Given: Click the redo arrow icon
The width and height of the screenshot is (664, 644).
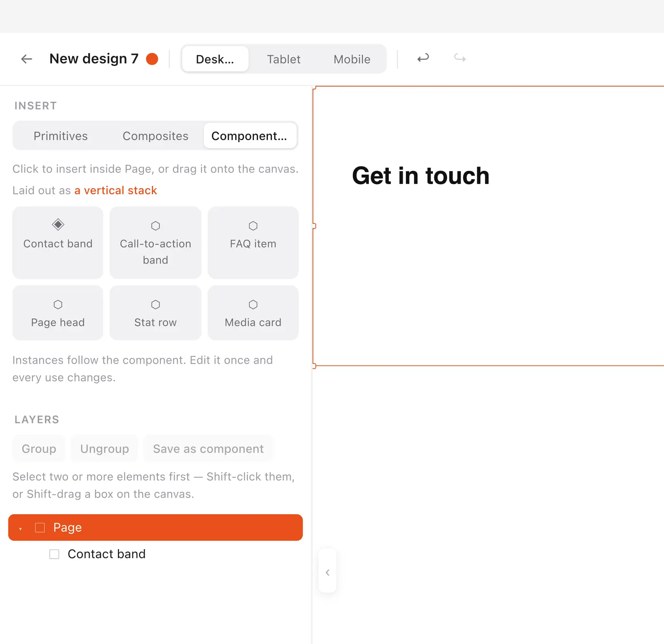Looking at the screenshot, I should pyautogui.click(x=460, y=58).
